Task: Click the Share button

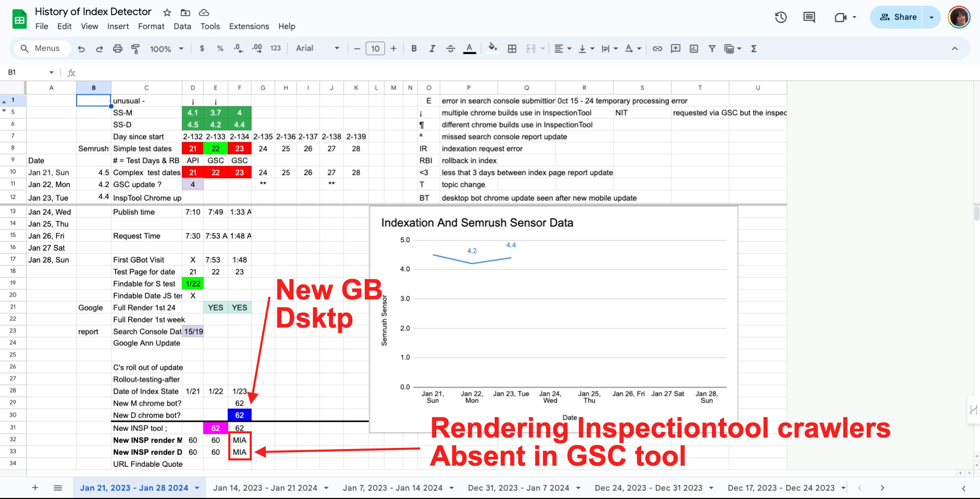Action: (x=898, y=17)
